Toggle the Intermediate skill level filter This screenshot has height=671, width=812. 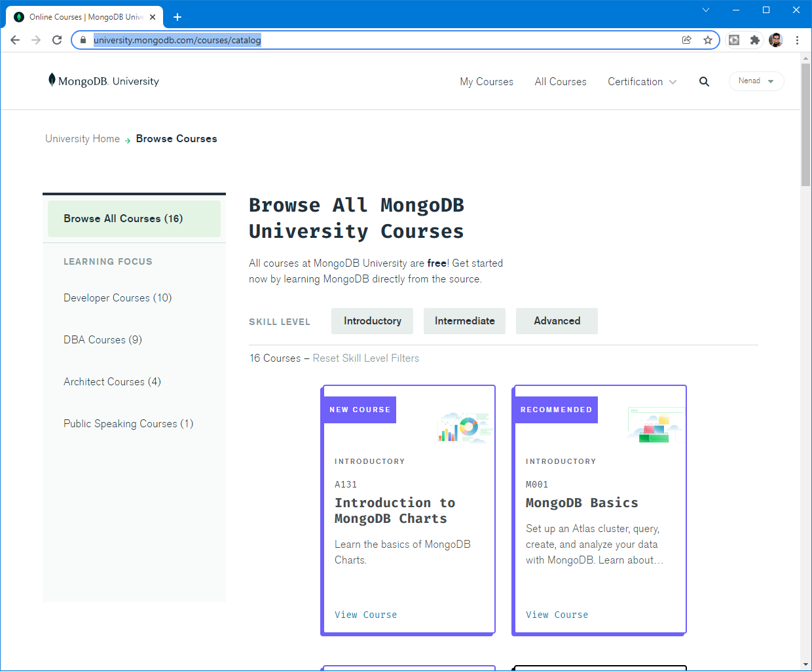coord(464,321)
